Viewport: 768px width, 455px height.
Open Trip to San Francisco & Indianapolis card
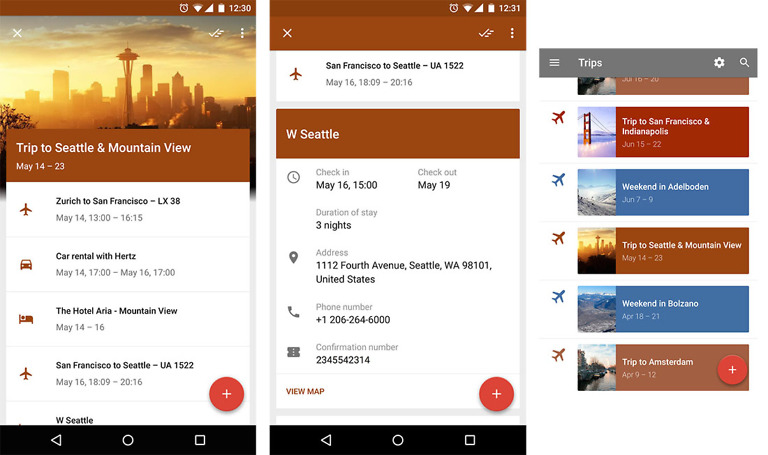(x=663, y=132)
